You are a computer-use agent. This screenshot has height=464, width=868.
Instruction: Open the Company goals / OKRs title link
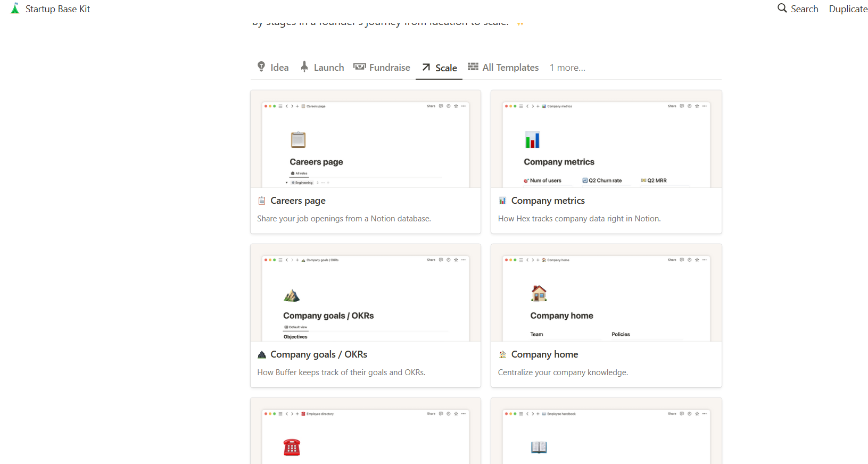(319, 354)
